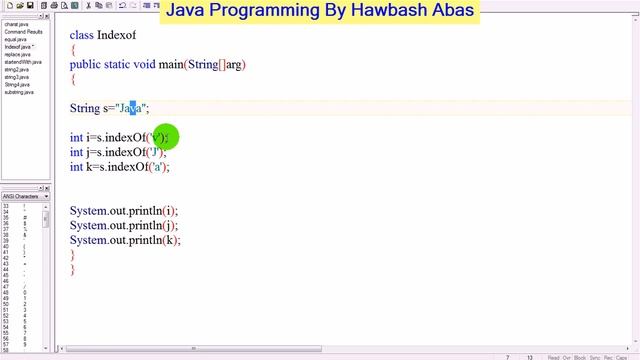The height and width of the screenshot is (360, 640).
Task: Click the String s="Java" line
Action: click(x=109, y=108)
